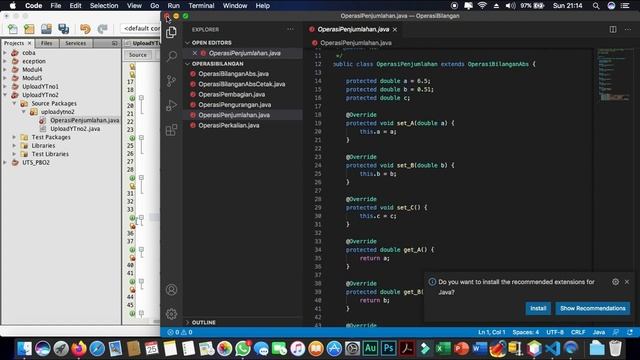Collapse the UploadYTno2 project node
This screenshot has width=640, height=360.
pyautogui.click(x=5, y=95)
